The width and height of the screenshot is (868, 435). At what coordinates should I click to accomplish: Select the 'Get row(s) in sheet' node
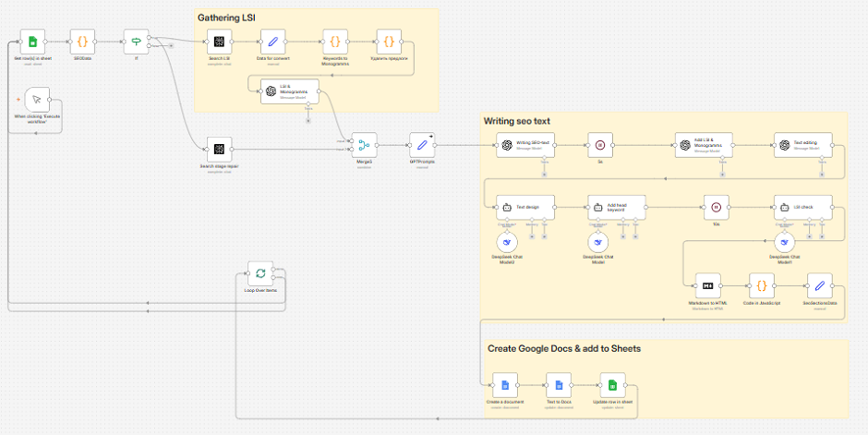[x=33, y=42]
